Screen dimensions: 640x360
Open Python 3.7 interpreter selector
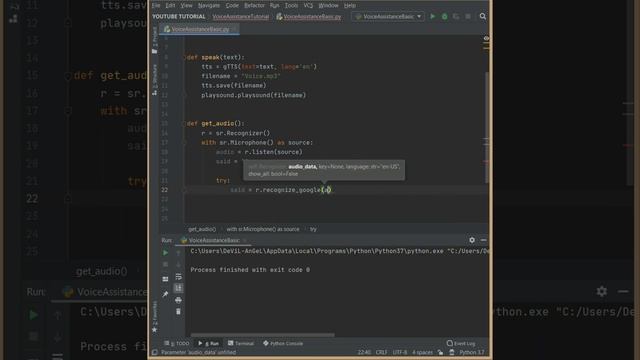click(471, 352)
